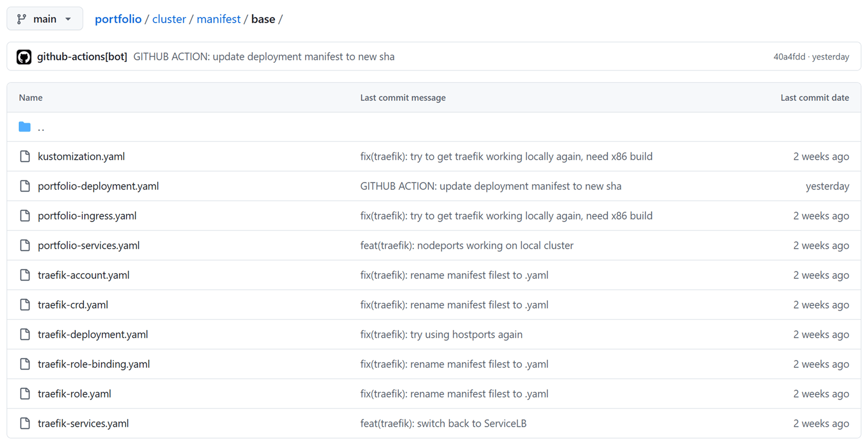Click the file icon for portfolio-deployment.yaml
This screenshot has height=445, width=868.
pos(25,186)
